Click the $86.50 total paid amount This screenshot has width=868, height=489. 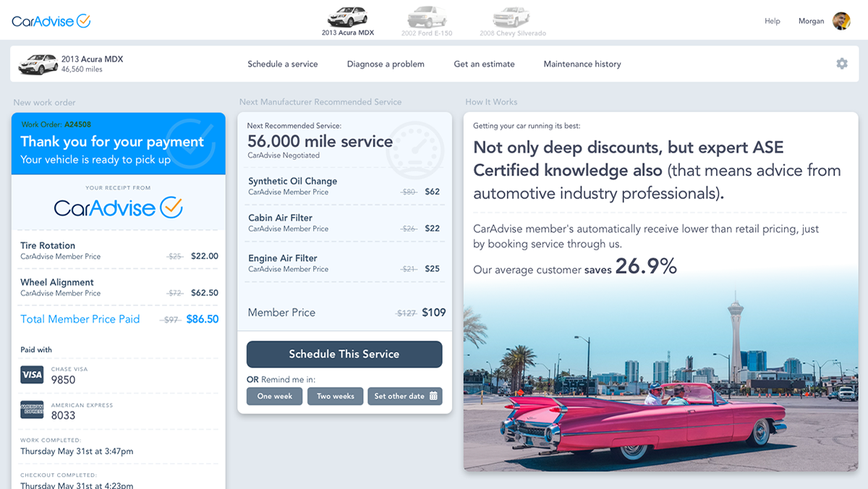point(203,319)
